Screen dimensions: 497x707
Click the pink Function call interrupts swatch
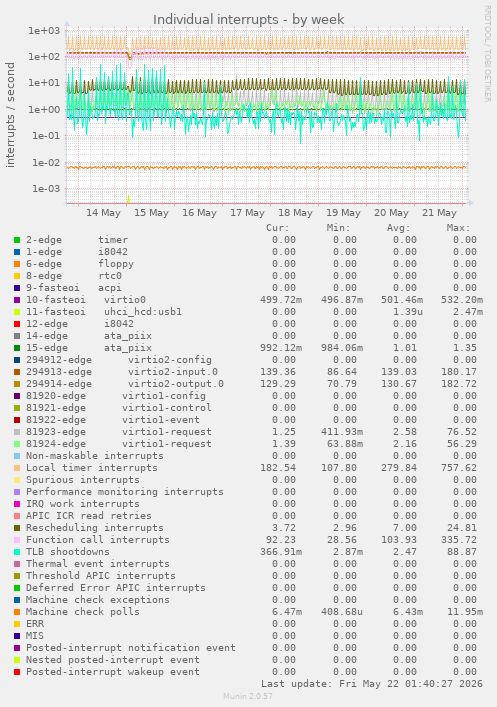tap(17, 540)
